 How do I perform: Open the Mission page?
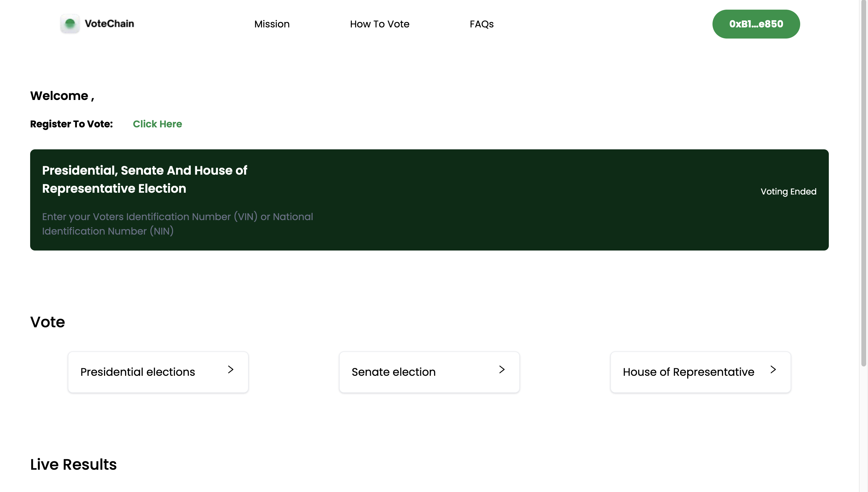point(272,24)
